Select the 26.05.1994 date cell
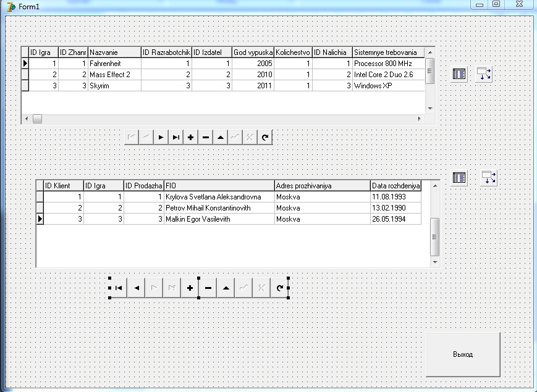The image size is (537, 392). (395, 219)
